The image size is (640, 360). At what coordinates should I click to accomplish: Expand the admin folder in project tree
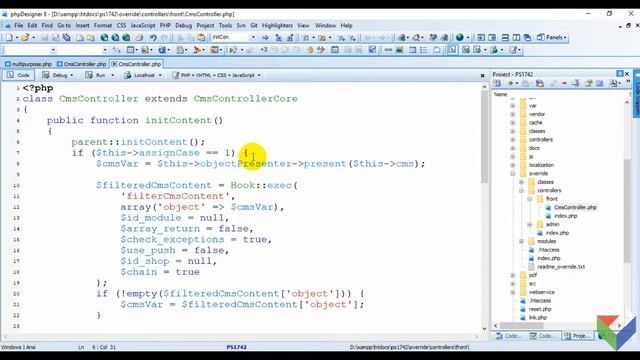point(529,224)
